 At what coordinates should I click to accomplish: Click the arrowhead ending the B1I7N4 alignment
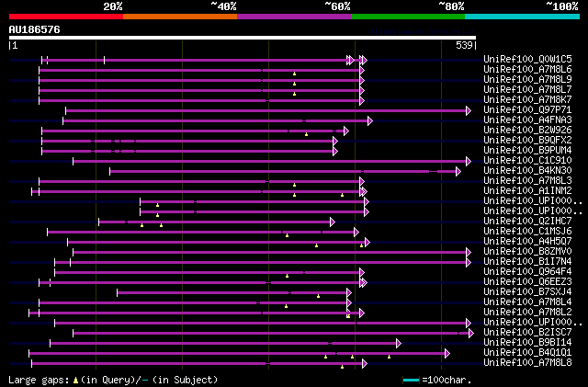(469, 262)
